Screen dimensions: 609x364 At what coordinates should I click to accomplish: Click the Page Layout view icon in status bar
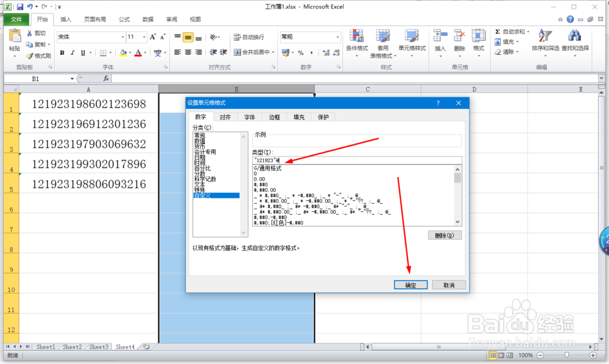(x=501, y=355)
